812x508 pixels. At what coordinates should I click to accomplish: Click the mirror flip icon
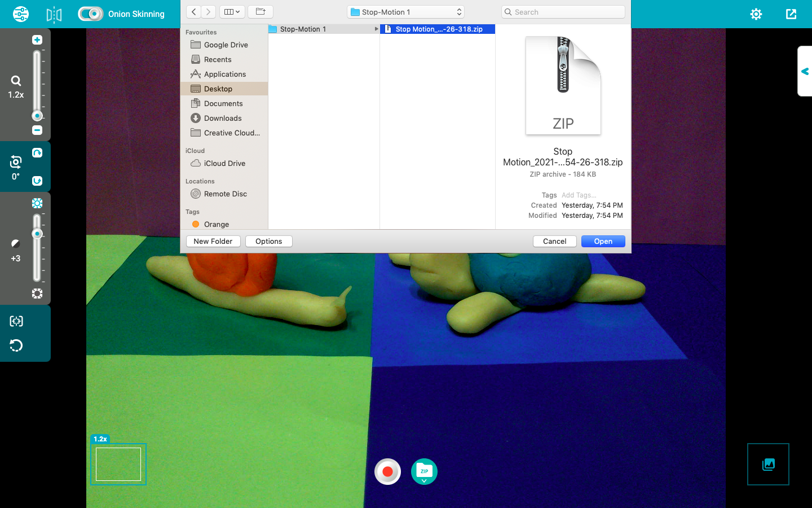click(54, 14)
